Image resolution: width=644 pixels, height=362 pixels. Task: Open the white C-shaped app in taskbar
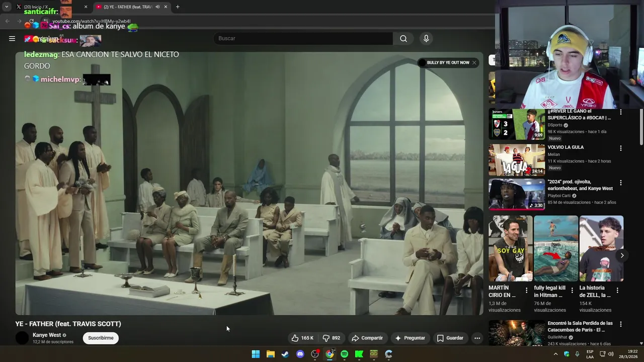click(x=388, y=354)
